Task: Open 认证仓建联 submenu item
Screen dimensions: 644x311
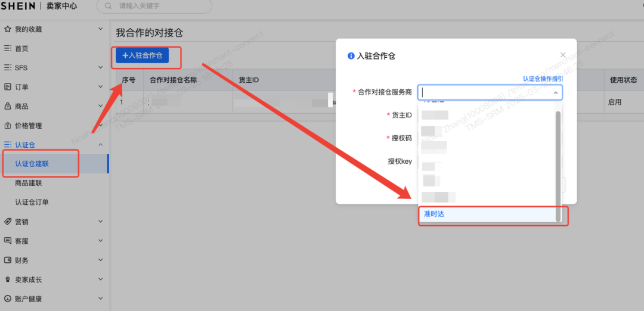Action: [55, 164]
